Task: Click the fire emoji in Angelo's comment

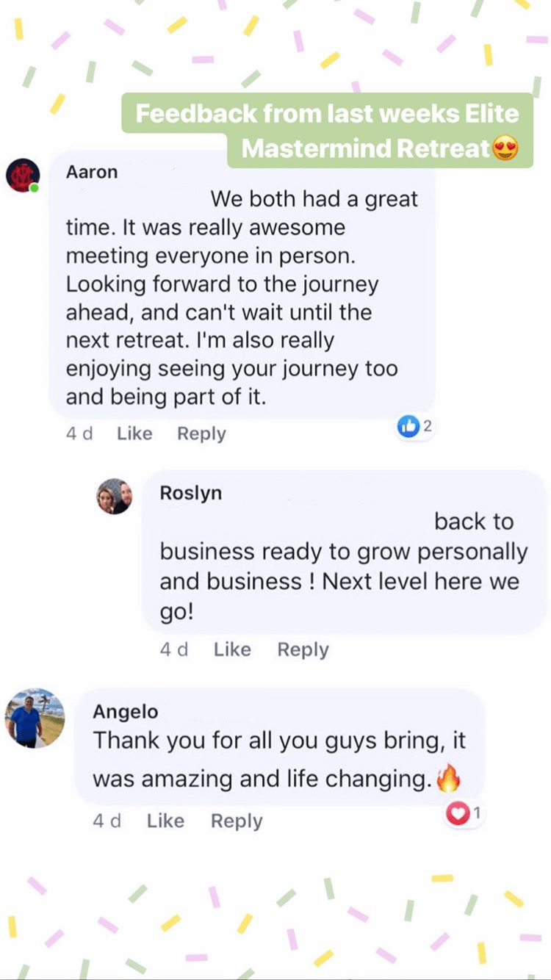Action: 447,779
